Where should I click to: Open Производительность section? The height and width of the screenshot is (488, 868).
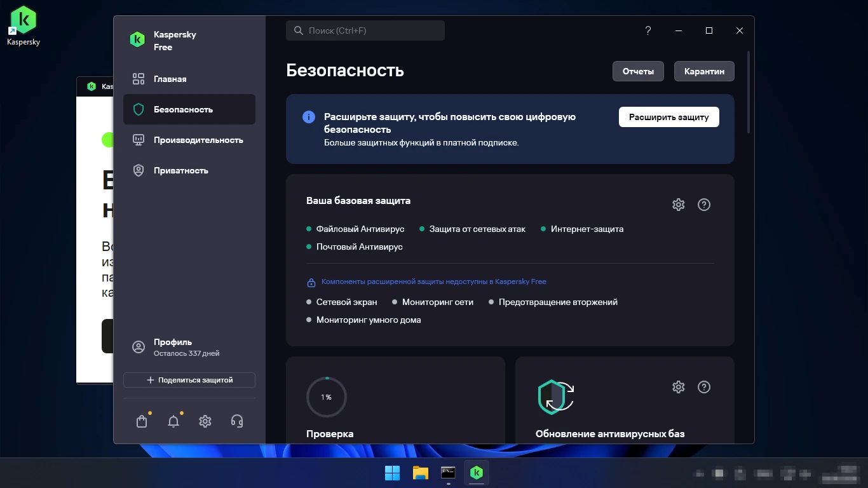tap(189, 140)
